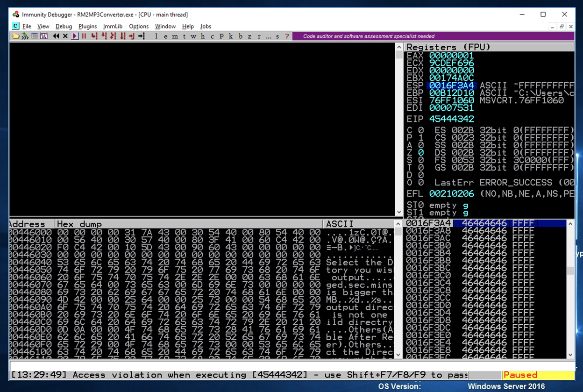Click the Run program play icon
The width and height of the screenshot is (583, 392).
75,36
